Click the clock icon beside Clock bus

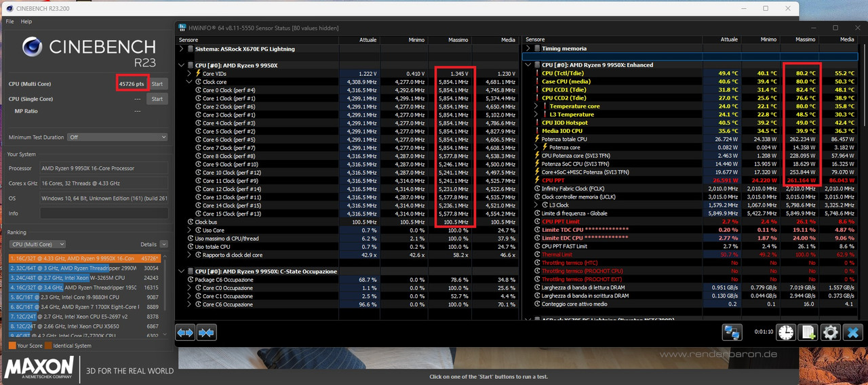[191, 222]
